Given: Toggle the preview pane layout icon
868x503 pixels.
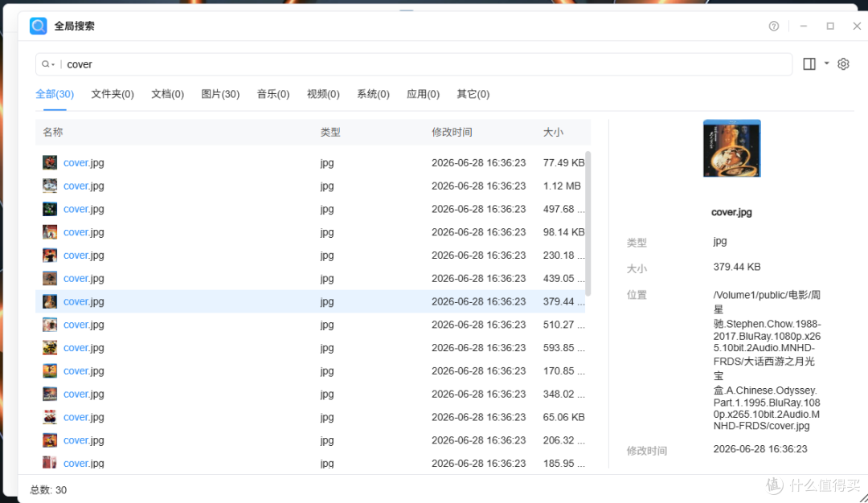Looking at the screenshot, I should tap(809, 64).
